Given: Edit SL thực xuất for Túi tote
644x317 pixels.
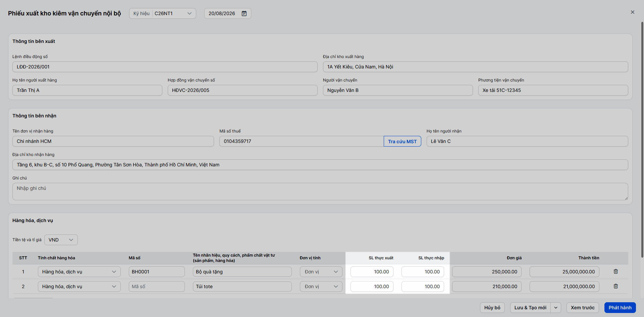Looking at the screenshot, I should coord(372,286).
